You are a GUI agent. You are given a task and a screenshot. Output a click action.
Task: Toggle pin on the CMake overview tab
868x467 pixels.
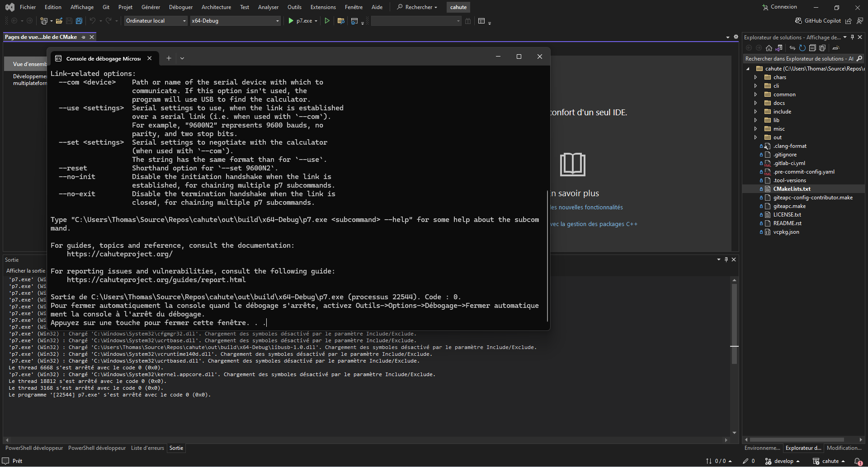click(84, 37)
